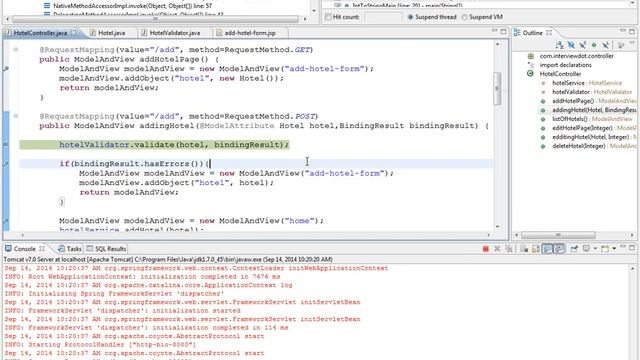Toggle Hide Static Members in Outline toolbar
This screenshot has height=360, width=640.
(582, 45)
